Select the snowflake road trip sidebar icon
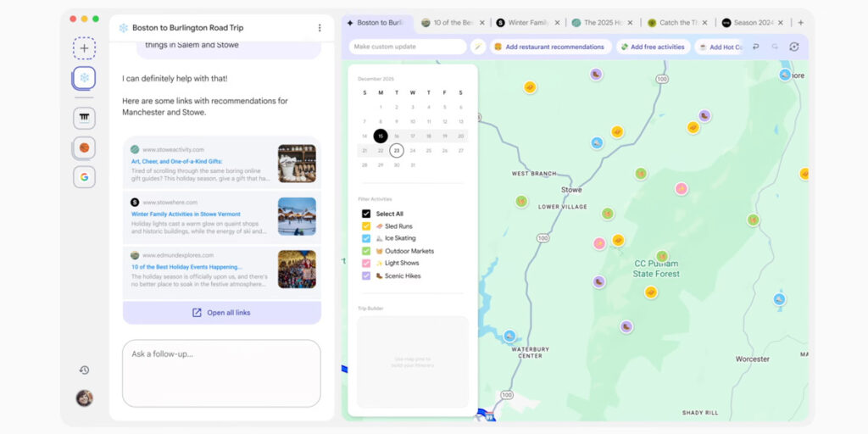 tap(84, 78)
